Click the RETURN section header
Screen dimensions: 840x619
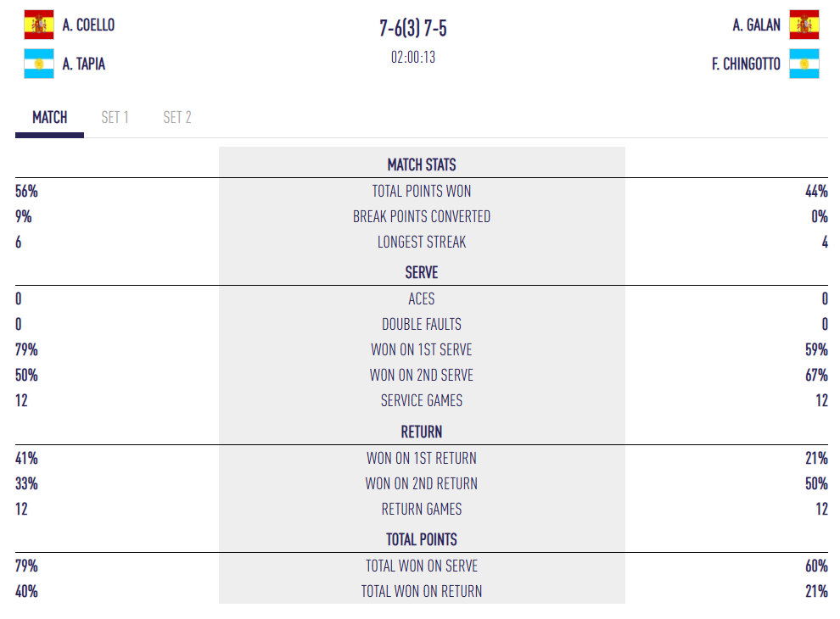click(x=422, y=432)
